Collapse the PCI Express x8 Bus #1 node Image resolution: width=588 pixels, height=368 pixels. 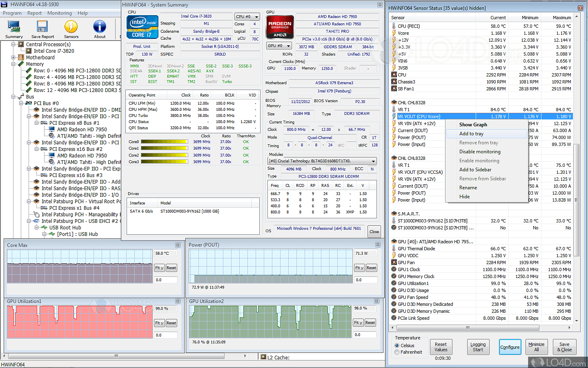click(x=37, y=123)
